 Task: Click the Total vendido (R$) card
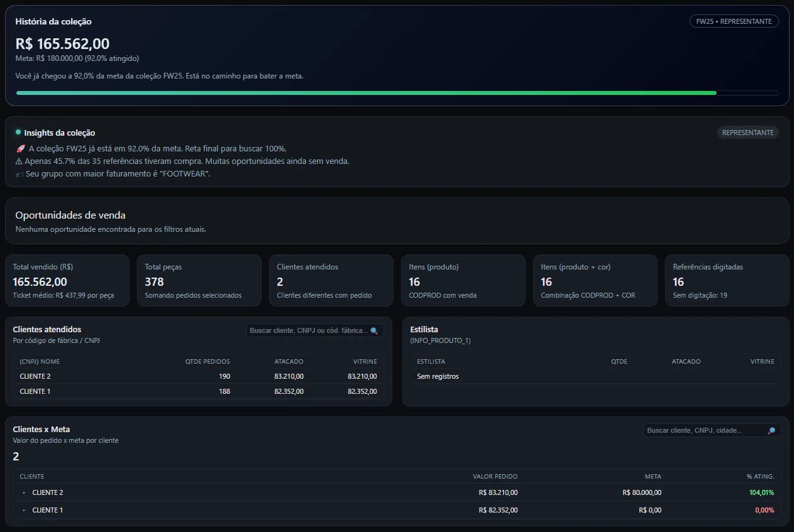pyautogui.click(x=67, y=280)
